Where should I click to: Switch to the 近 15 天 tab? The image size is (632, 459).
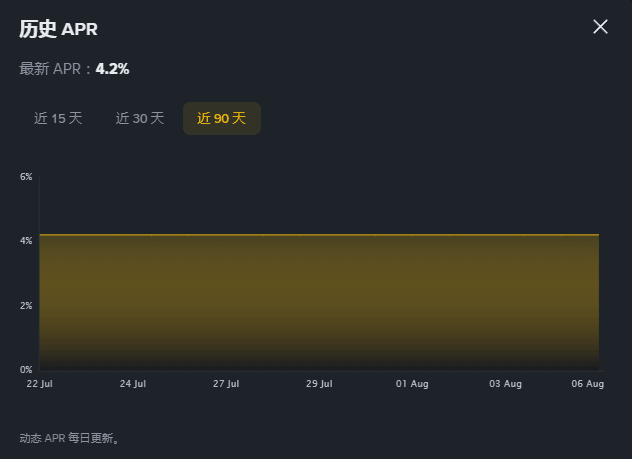[x=58, y=118]
